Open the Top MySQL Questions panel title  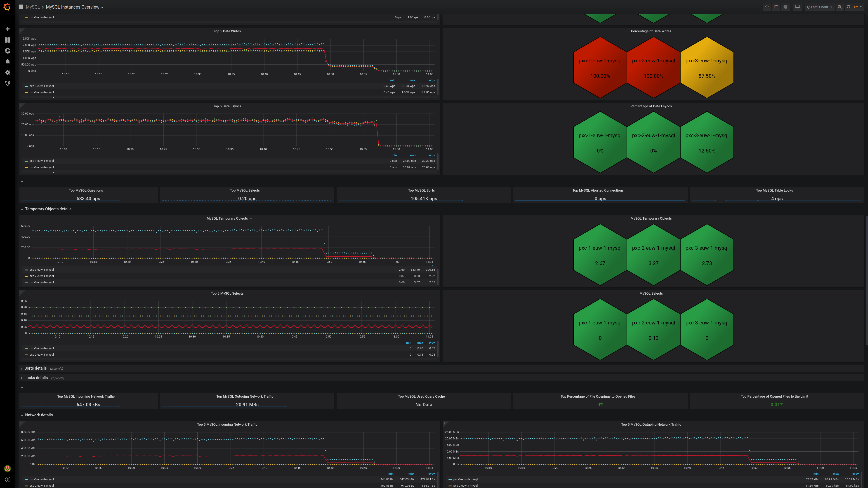86,190
